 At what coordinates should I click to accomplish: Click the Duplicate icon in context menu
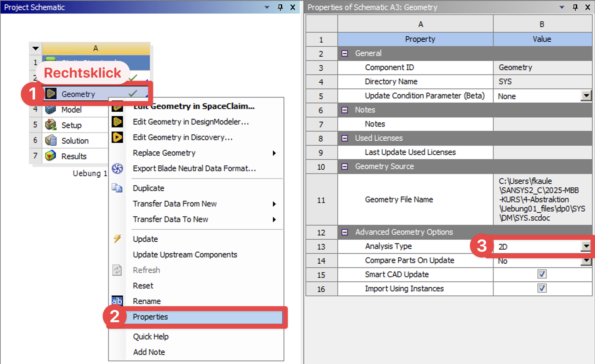point(117,188)
